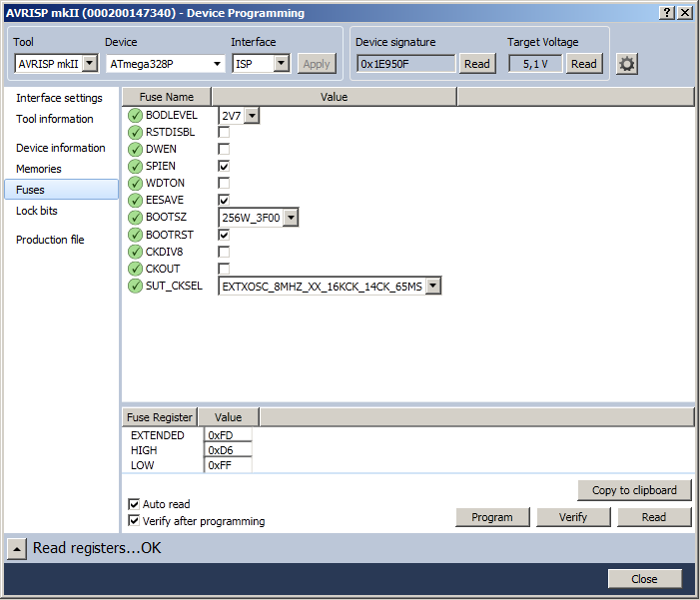Click the green check icon beside CKDIV8
The height and width of the screenshot is (600, 700).
[135, 252]
